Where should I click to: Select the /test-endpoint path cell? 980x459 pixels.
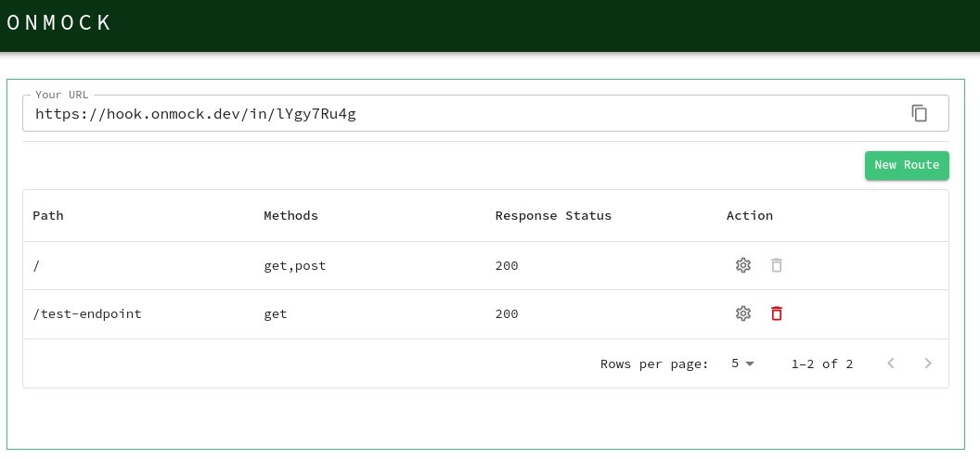point(87,313)
